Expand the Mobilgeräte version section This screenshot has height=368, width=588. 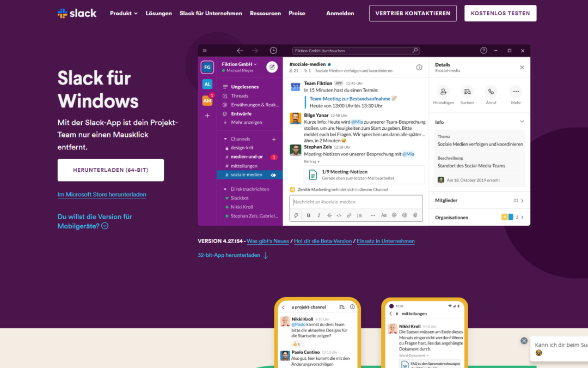[x=105, y=226]
